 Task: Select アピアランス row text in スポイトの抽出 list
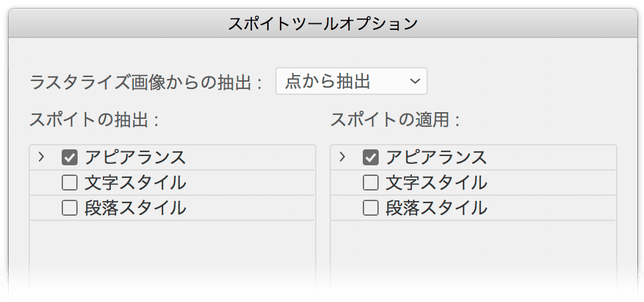tap(135, 157)
